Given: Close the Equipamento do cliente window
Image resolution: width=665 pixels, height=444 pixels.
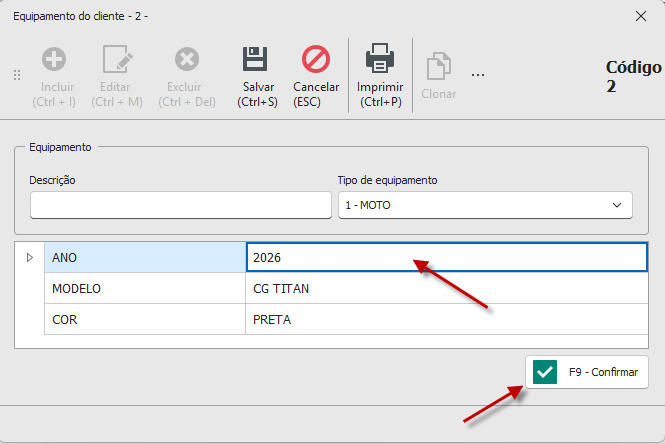Looking at the screenshot, I should (641, 16).
